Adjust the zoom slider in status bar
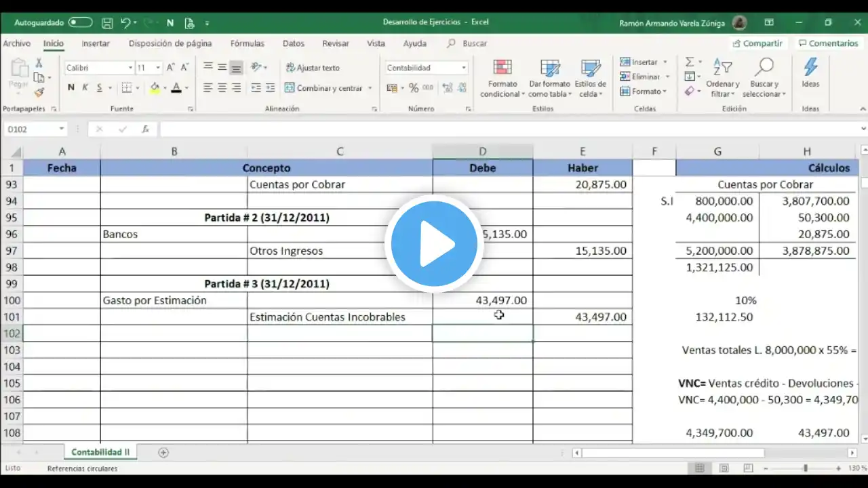The width and height of the screenshot is (868, 488). (x=806, y=468)
